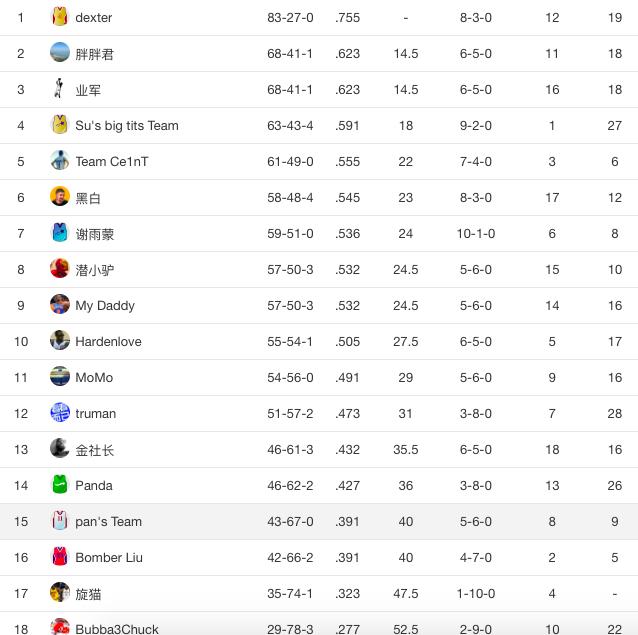This screenshot has height=635, width=638.
Task: Click Panda's green jersey icon
Action: (60, 485)
